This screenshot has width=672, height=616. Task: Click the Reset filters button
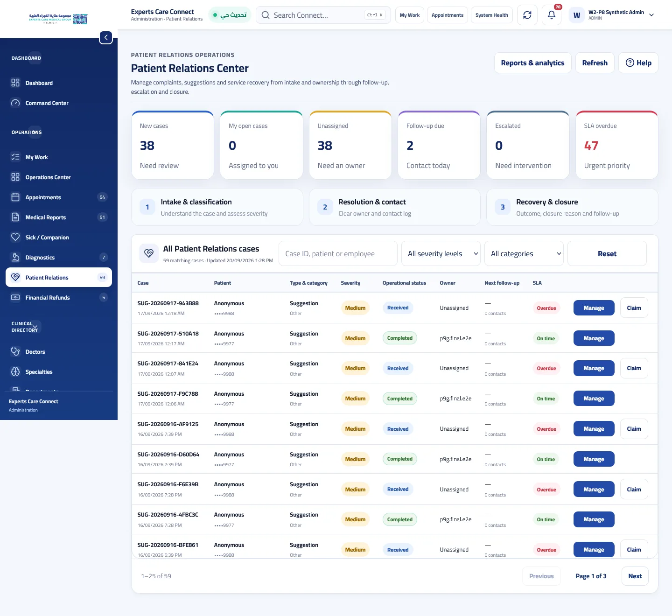pos(607,253)
